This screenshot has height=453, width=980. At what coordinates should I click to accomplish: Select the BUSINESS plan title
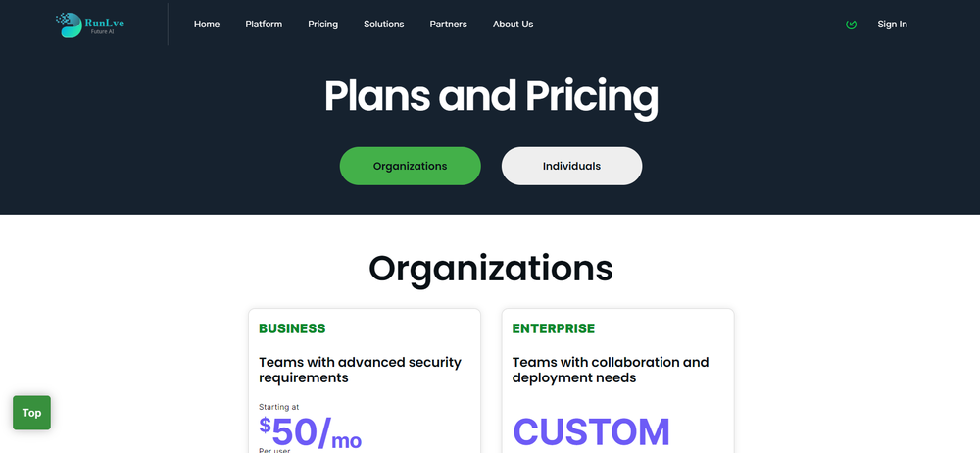point(292,328)
